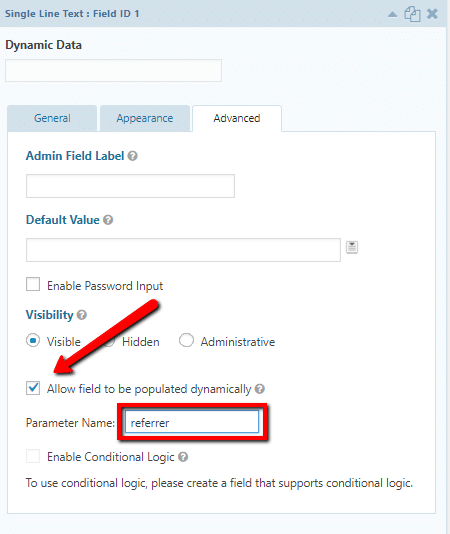Uncheck Allow field to be populated dynamically

coord(33,388)
